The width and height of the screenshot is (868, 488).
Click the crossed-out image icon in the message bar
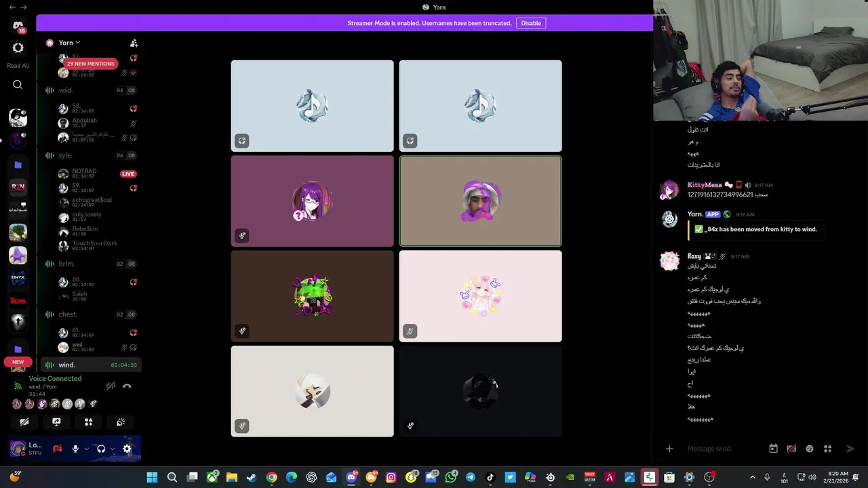[x=791, y=449]
